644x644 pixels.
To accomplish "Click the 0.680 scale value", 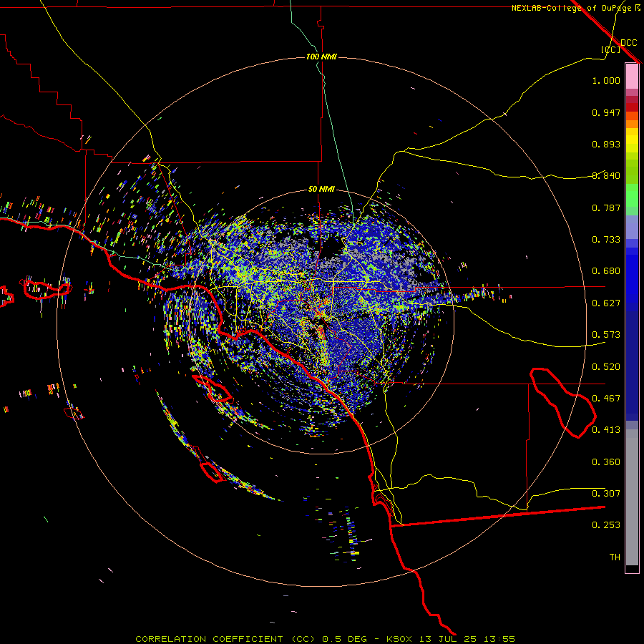I will (x=606, y=271).
